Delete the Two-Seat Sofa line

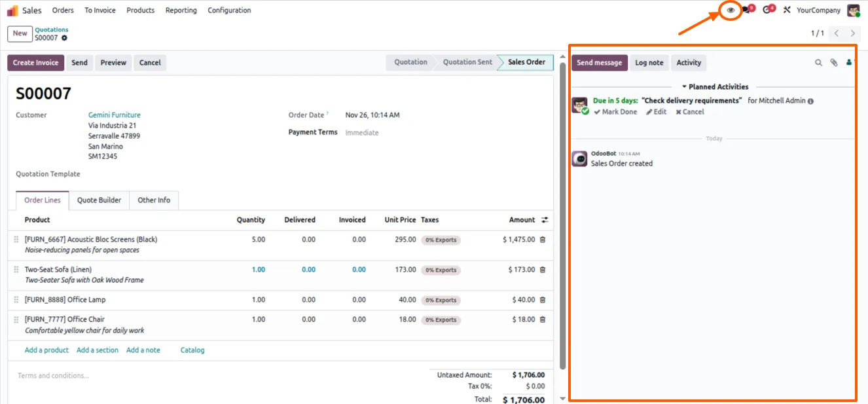[542, 270]
